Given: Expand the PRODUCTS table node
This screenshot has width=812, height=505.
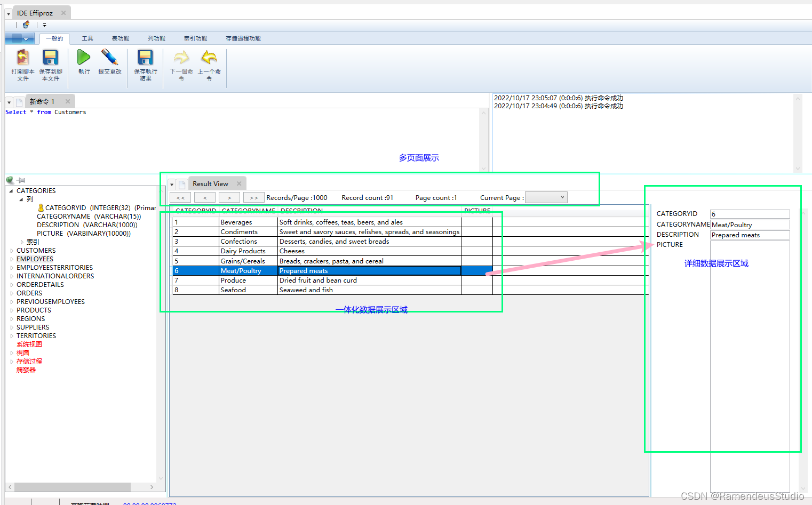Looking at the screenshot, I should point(12,310).
